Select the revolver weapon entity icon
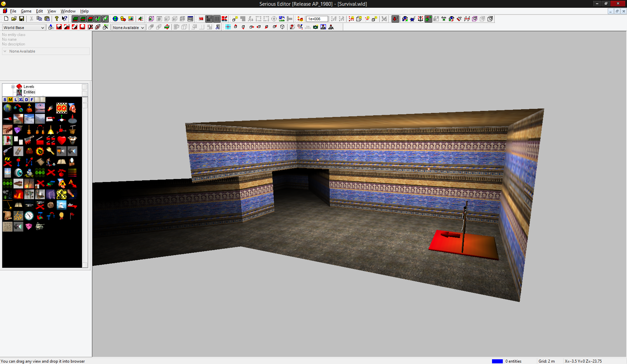The image size is (627, 364). pos(7,151)
